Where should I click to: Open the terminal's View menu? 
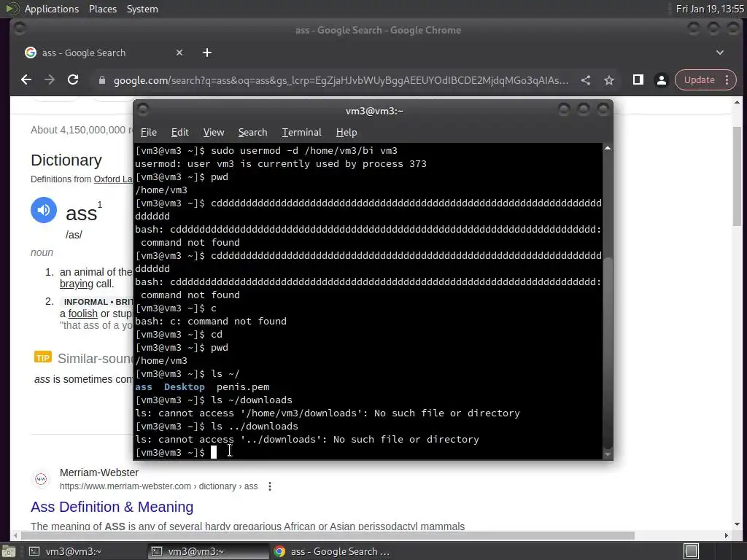[x=214, y=133]
